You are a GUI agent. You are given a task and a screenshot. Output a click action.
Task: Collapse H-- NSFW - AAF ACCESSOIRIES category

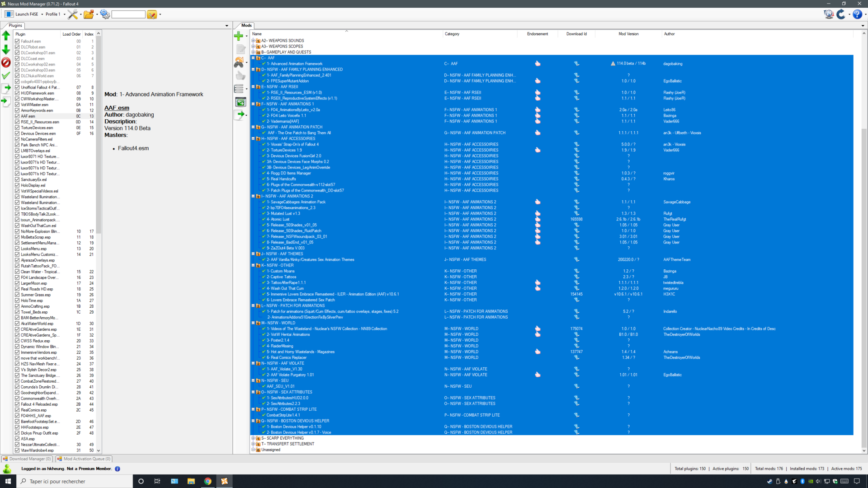click(x=253, y=139)
